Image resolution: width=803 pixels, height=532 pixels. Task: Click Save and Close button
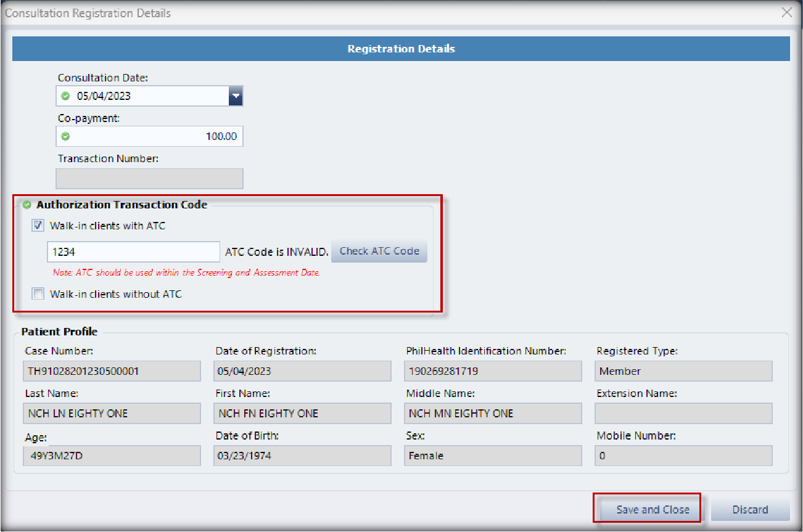[653, 510]
